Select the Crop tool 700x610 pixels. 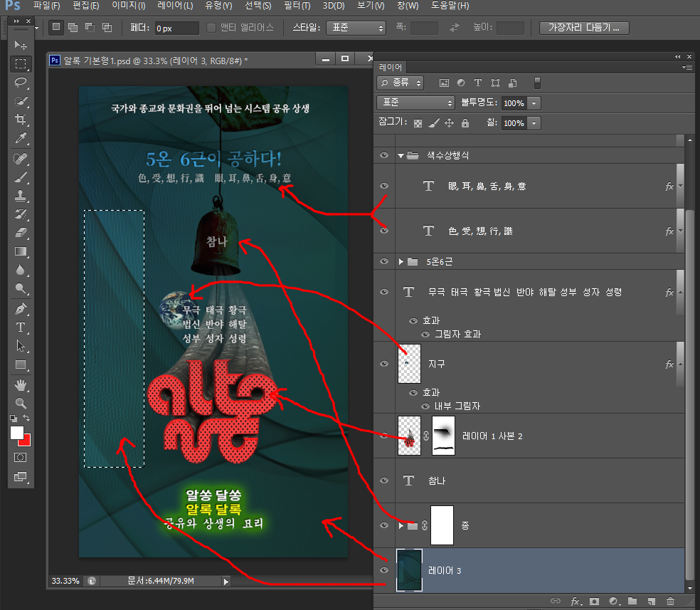pos(21,120)
